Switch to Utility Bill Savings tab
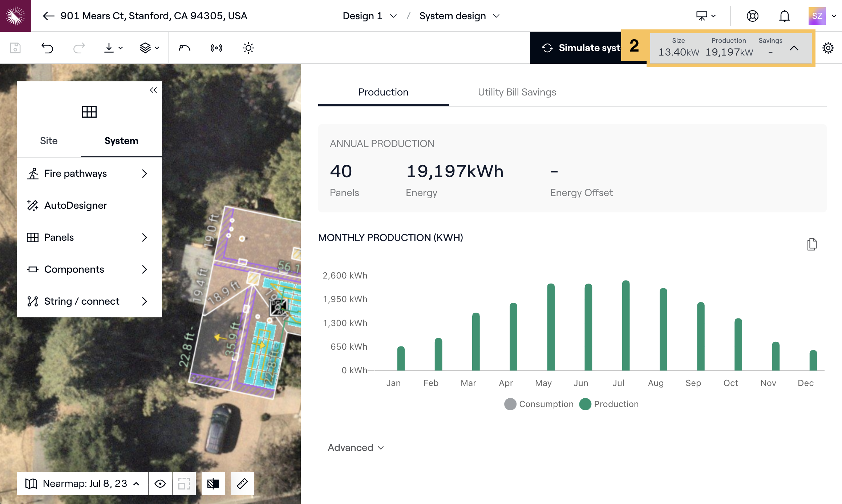The image size is (842, 504). pos(517,92)
